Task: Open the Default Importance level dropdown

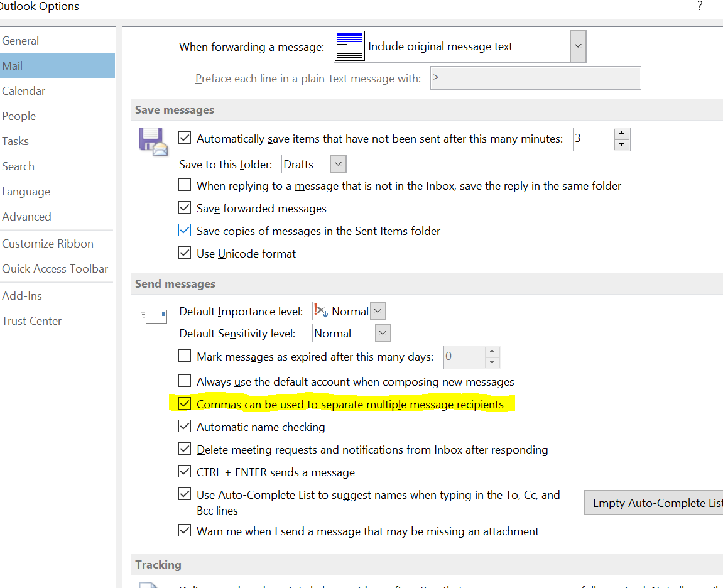Action: [378, 311]
